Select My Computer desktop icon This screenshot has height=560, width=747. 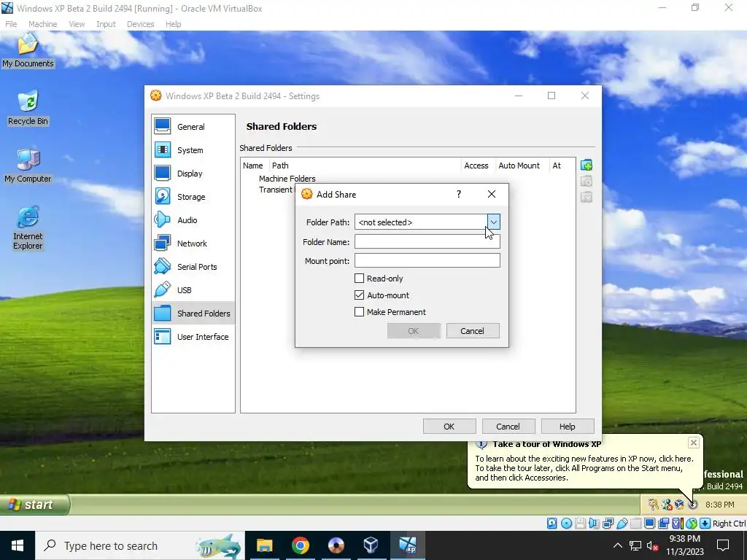tap(28, 166)
